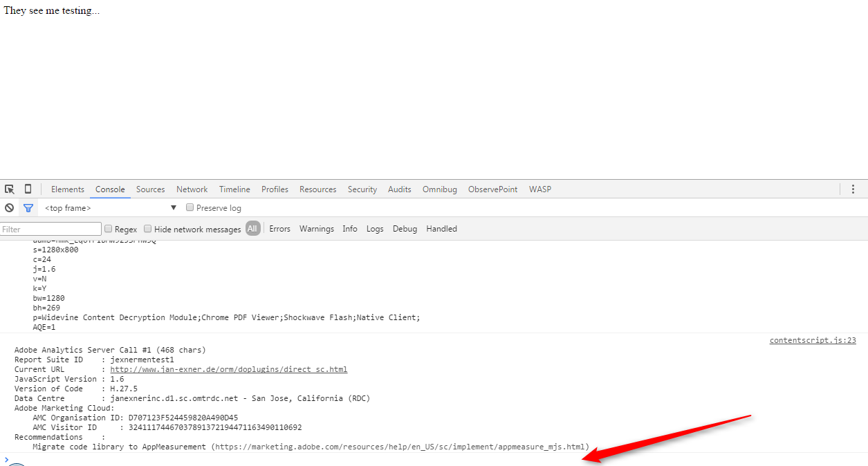Go to the Omnibug tab
This screenshot has height=466, width=868.
440,189
